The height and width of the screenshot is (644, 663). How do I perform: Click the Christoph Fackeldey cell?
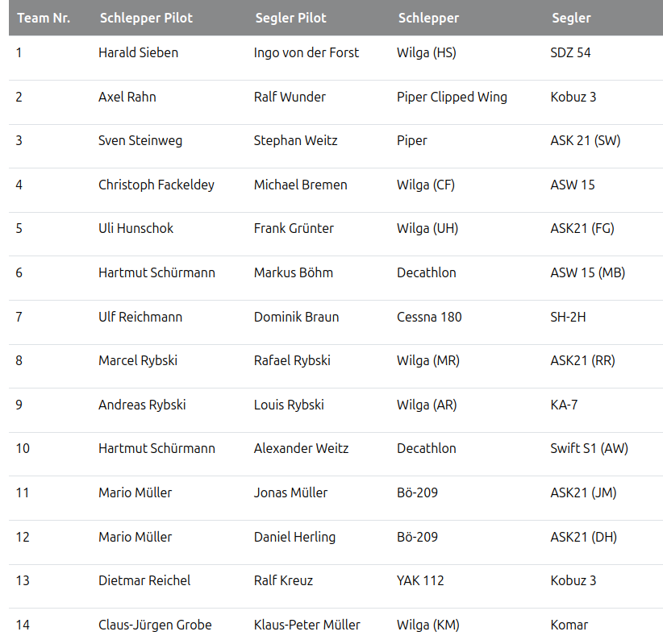156,185
